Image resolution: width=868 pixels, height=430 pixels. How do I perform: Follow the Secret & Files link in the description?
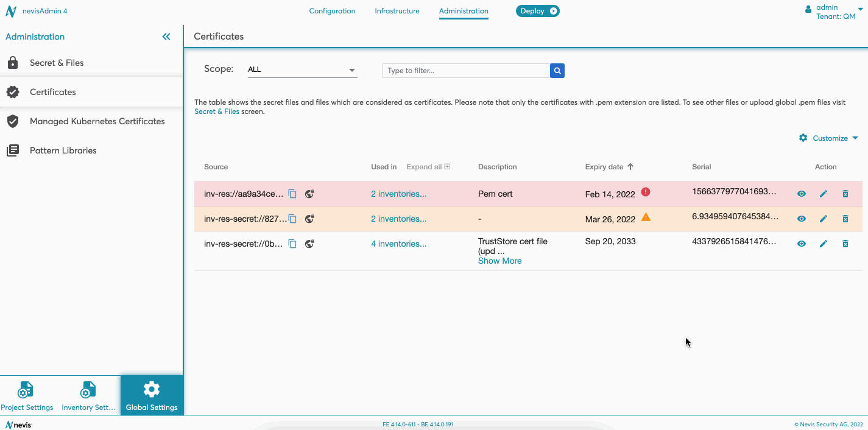(x=216, y=111)
